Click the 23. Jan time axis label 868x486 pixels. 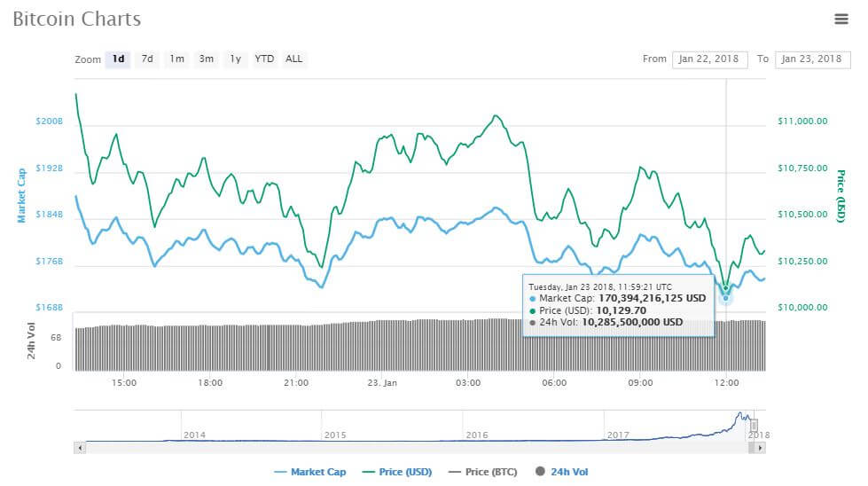pos(382,383)
